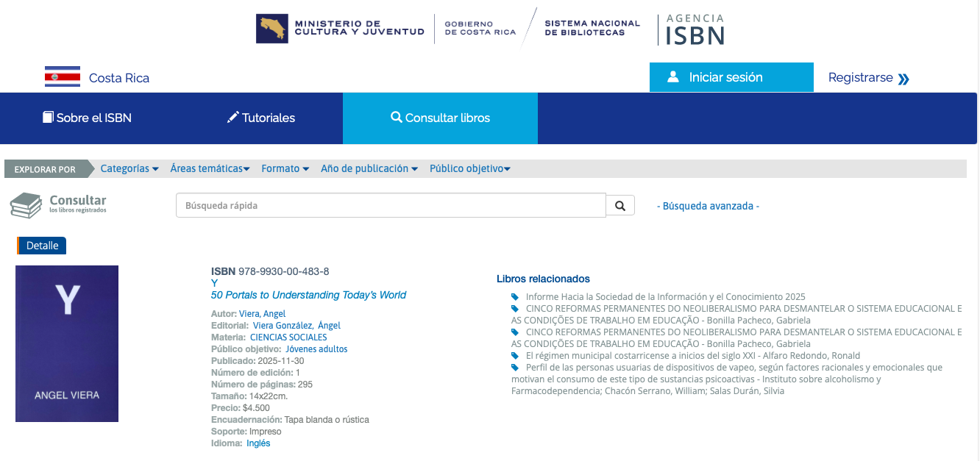
Task: Click the Búsqueda rápida search field
Action: (390, 206)
